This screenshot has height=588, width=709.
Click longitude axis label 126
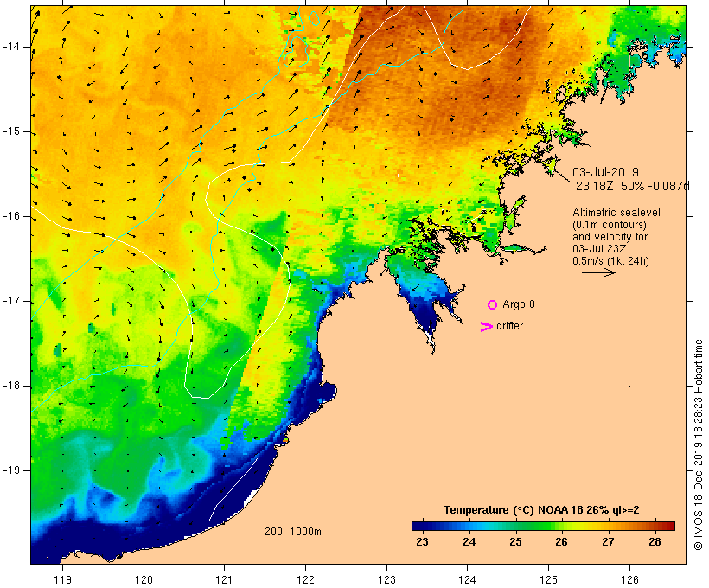(x=629, y=579)
